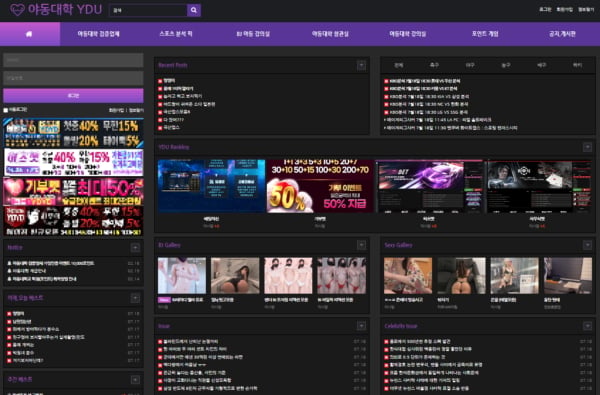This screenshot has height=395, width=600.
Task: Open the first post in Issue list
Action: click(191, 341)
